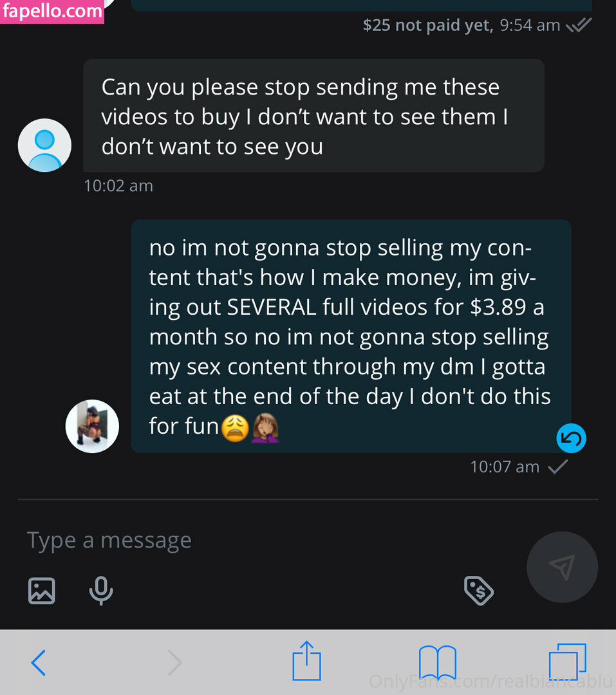Viewport: 616px width, 695px height.
Task: Click the double-check read receipt icon
Action: pos(578,26)
